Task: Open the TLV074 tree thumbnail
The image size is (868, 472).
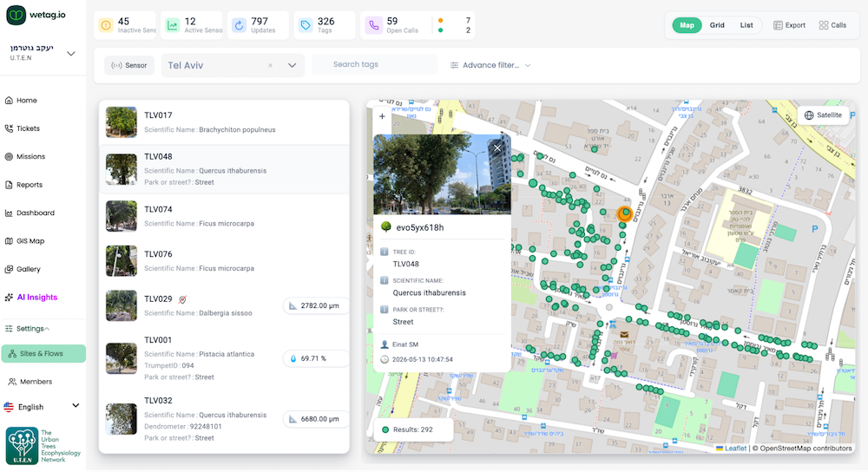Action: [x=122, y=216]
